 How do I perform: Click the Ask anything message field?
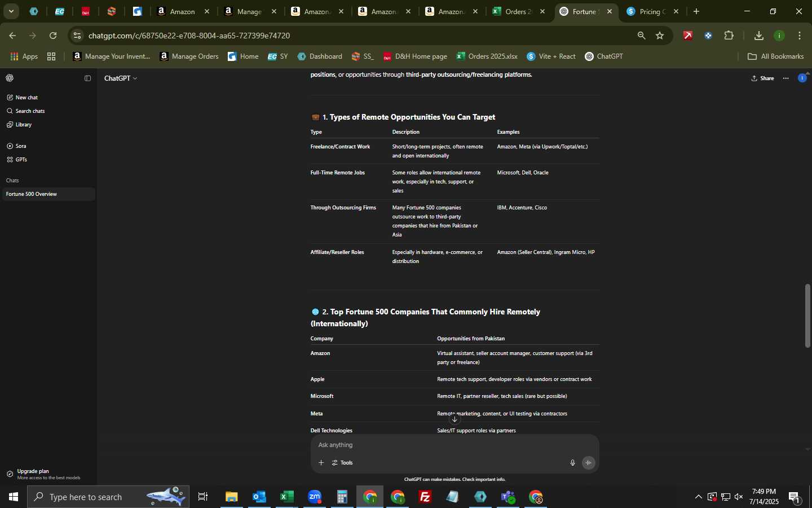(x=454, y=445)
